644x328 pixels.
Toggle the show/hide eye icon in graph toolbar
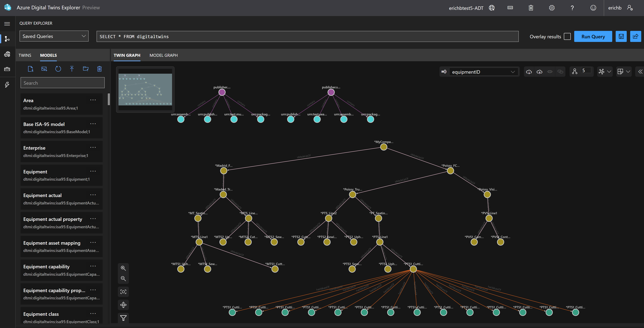(x=550, y=72)
